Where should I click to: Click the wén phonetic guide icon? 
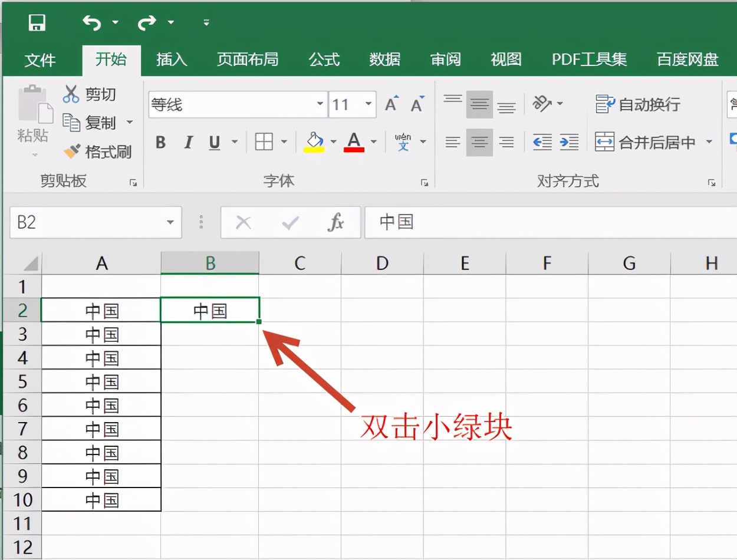pyautogui.click(x=404, y=141)
